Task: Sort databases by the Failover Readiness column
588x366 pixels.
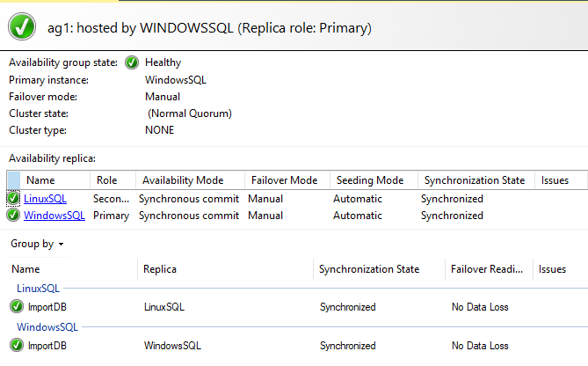Action: [x=487, y=269]
